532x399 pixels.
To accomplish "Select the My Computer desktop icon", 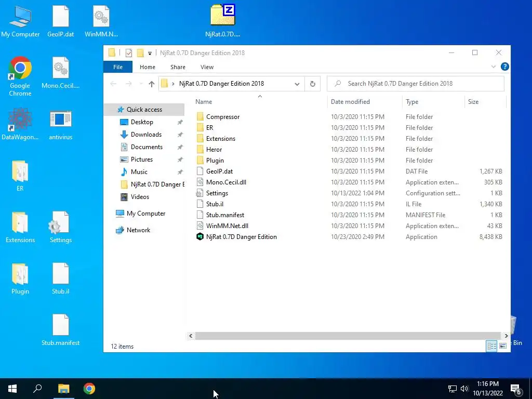I will coord(20,21).
